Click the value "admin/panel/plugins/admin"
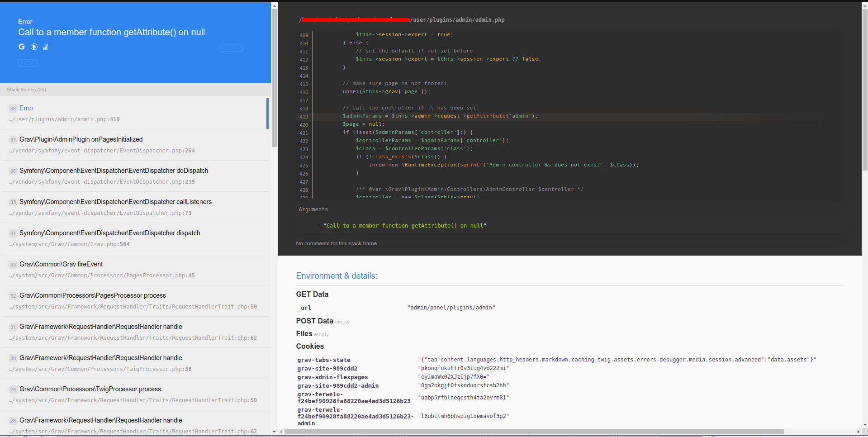This screenshot has width=868, height=437. 451,308
